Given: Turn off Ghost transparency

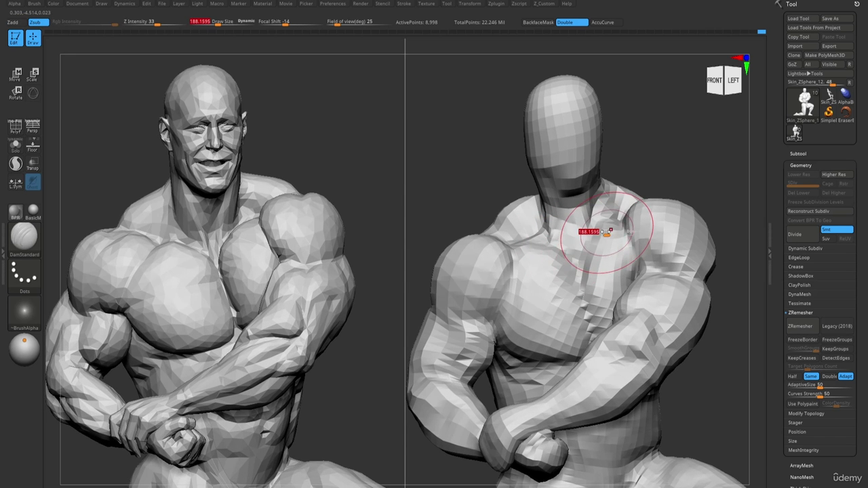Looking at the screenshot, I should pos(32,182).
